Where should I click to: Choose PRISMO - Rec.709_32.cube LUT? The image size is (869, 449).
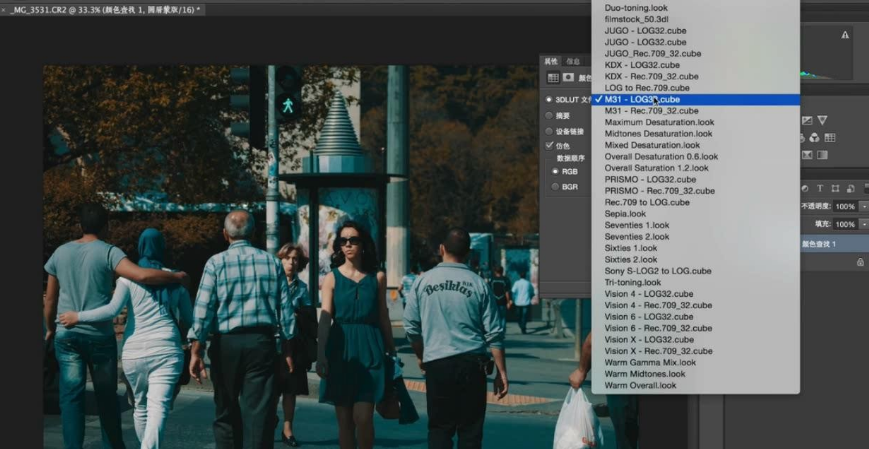pos(696,191)
